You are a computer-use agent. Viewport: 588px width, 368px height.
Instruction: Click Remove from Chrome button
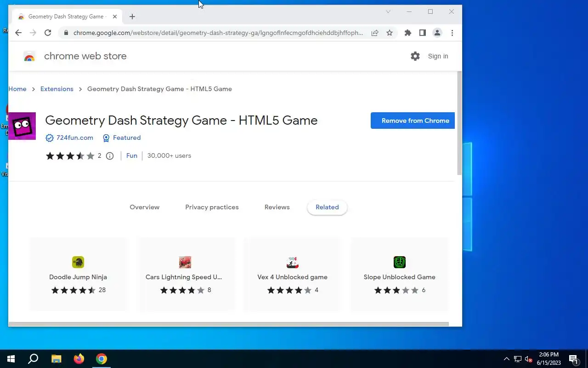point(413,121)
